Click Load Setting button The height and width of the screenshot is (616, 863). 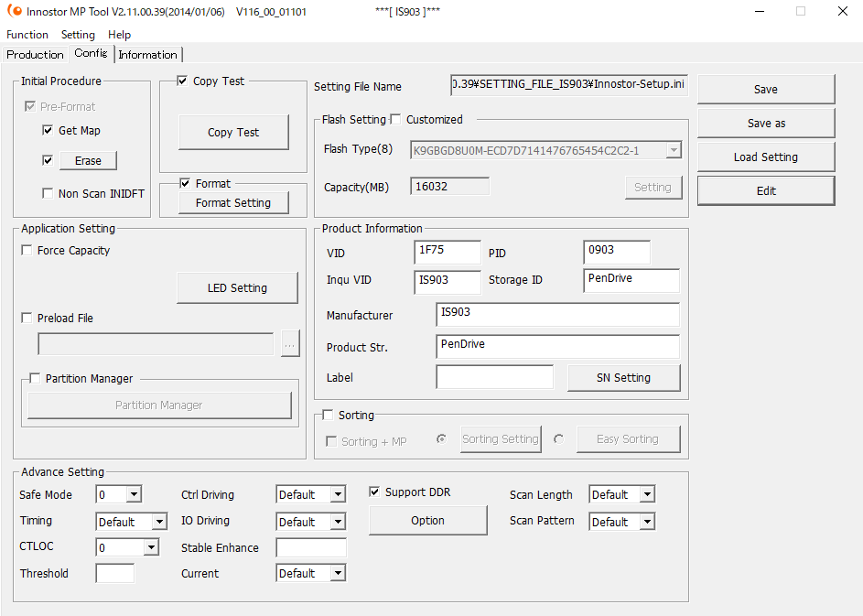[x=766, y=157]
